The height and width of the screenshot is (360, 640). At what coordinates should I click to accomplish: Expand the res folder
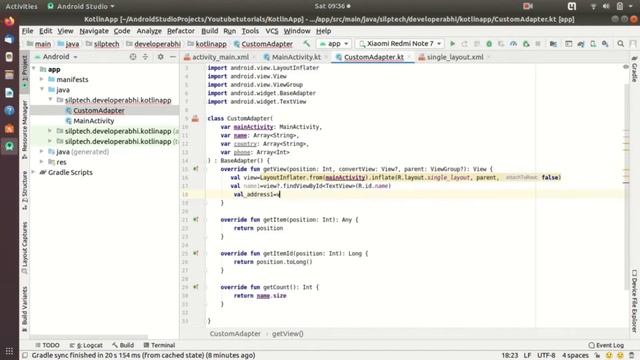42,162
